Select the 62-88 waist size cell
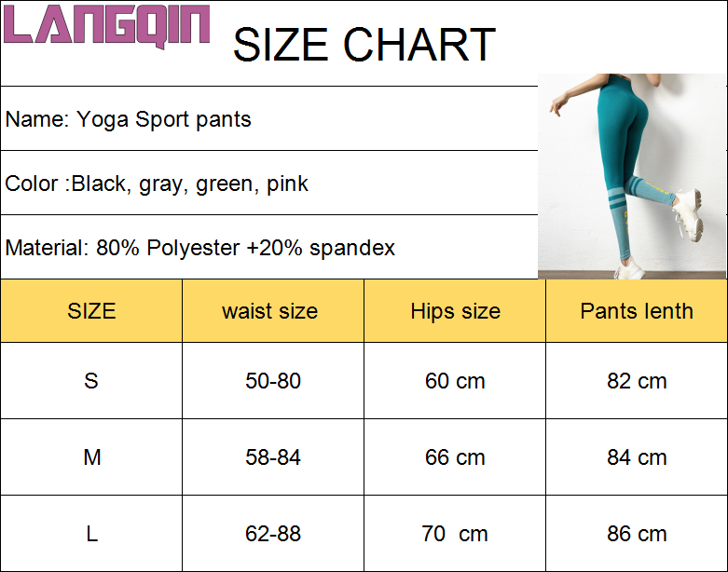 273,534
